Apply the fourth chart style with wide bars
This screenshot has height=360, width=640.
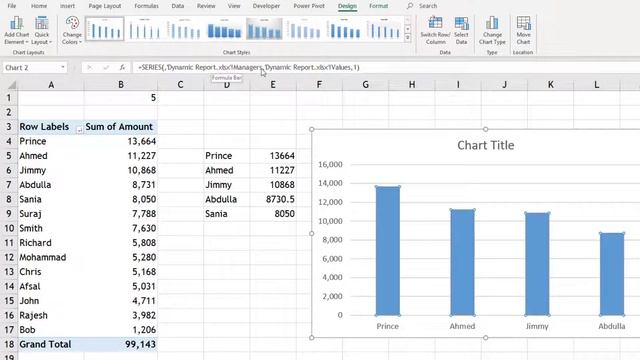click(x=224, y=29)
